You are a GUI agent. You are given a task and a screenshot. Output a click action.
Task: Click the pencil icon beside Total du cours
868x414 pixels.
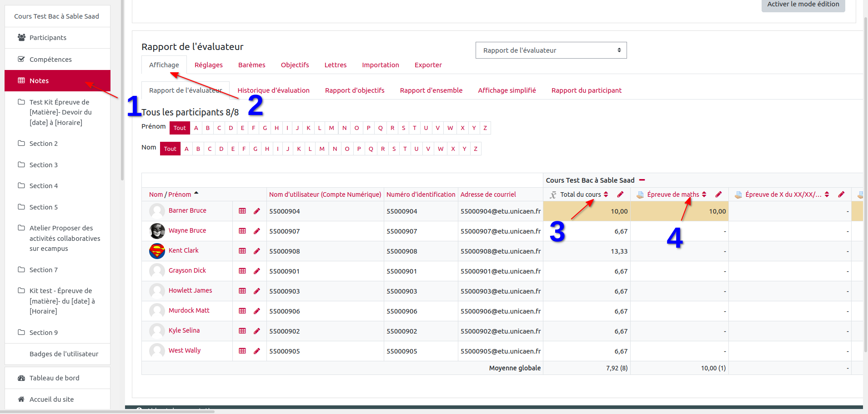620,195
